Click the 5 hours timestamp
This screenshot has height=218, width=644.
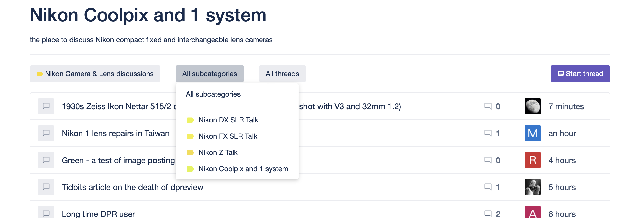click(562, 187)
